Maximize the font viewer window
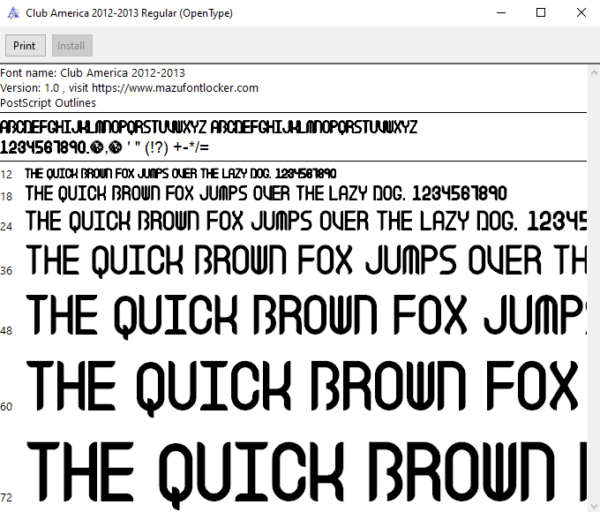 point(541,13)
